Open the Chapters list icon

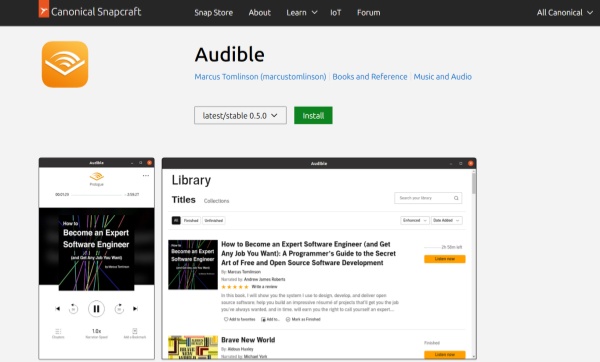(x=58, y=331)
